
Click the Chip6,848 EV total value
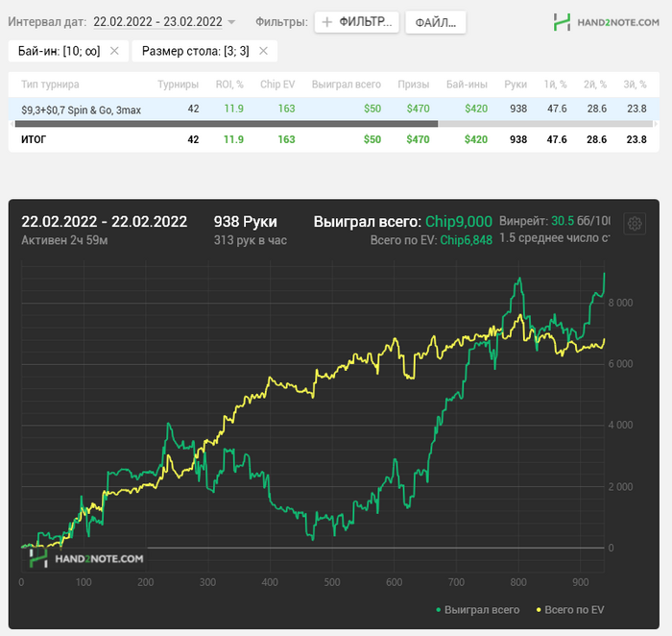point(466,240)
